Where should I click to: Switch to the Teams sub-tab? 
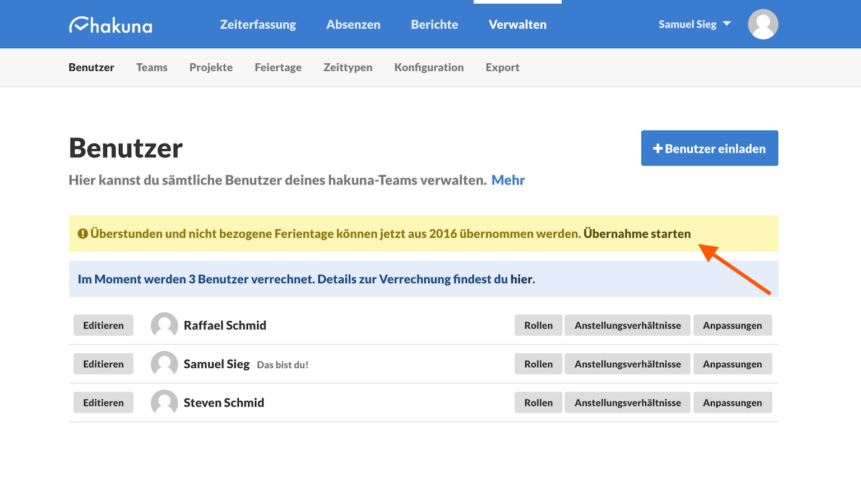tap(152, 67)
